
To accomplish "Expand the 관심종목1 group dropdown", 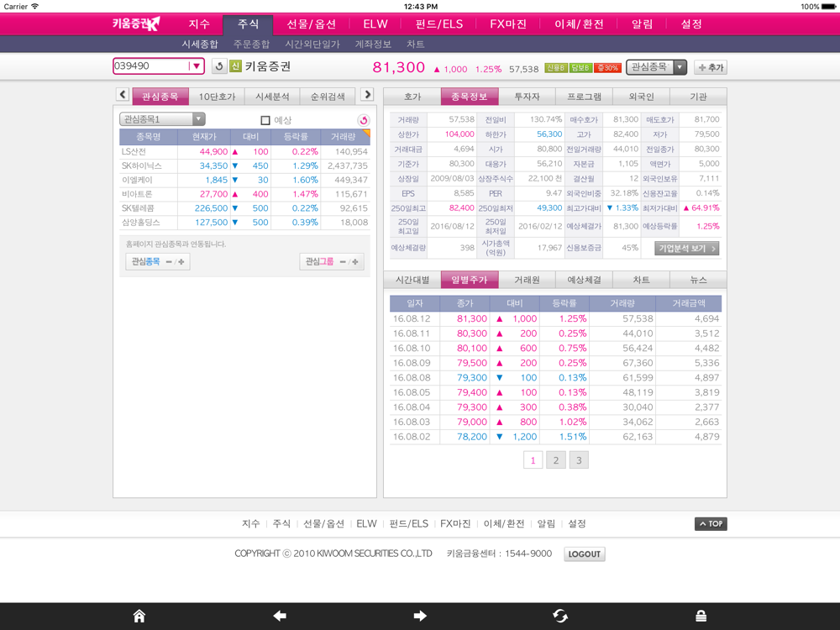I will (x=162, y=119).
